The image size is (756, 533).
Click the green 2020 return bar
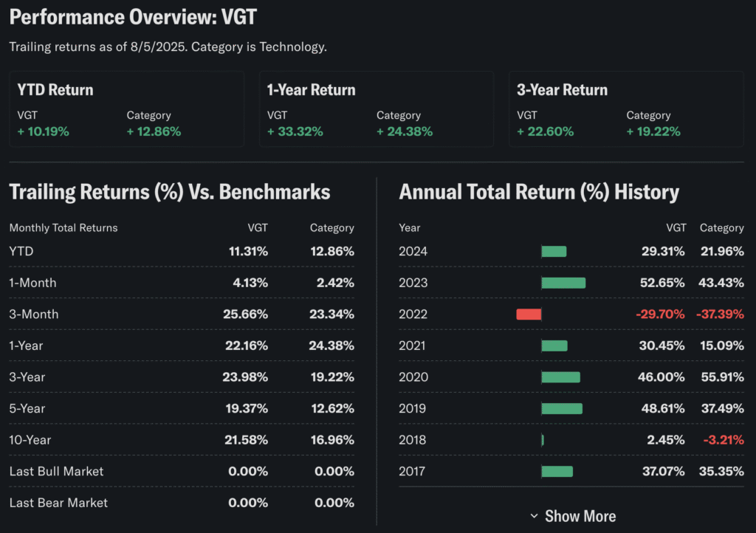click(x=561, y=376)
